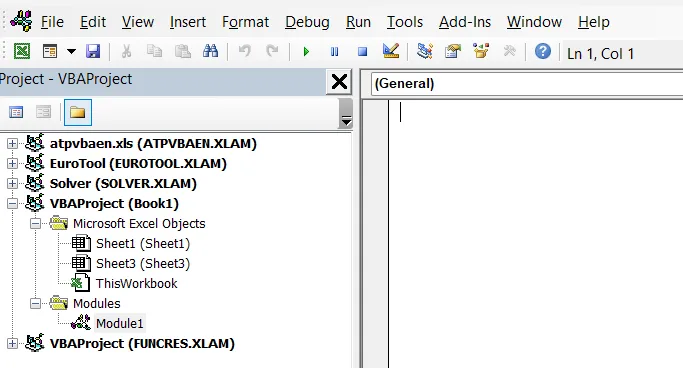Select EuroTool (EUROTOOL.XLAM) project
Viewport: 683px width, 368px height.
point(138,163)
